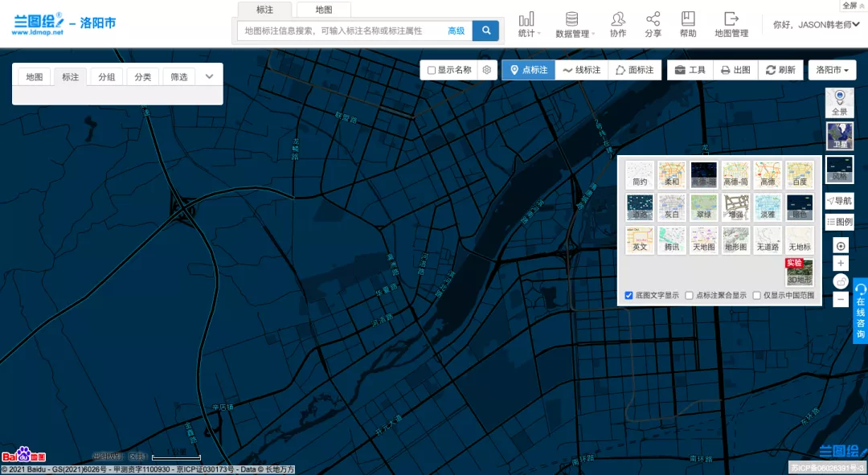Open 在线咨询 online consultation
868x475 pixels.
[x=860, y=311]
